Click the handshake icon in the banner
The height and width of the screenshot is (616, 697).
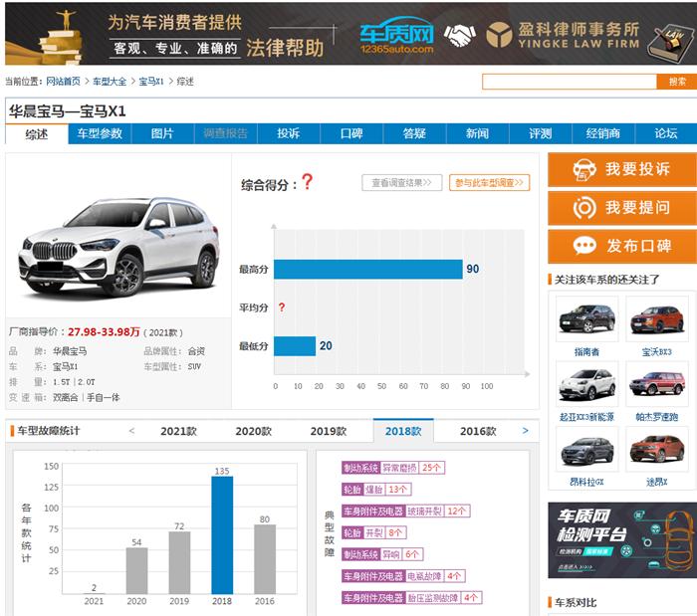pyautogui.click(x=460, y=35)
